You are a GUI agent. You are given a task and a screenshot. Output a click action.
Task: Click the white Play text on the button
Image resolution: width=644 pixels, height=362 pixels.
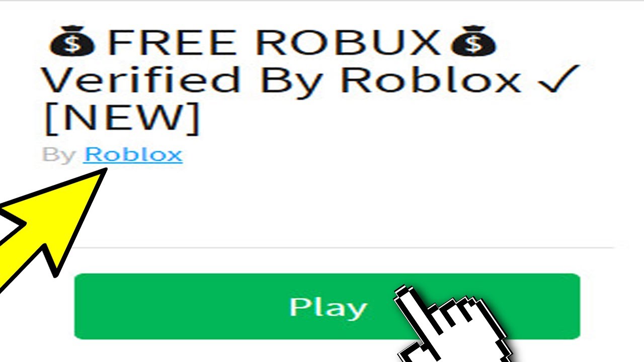328,307
